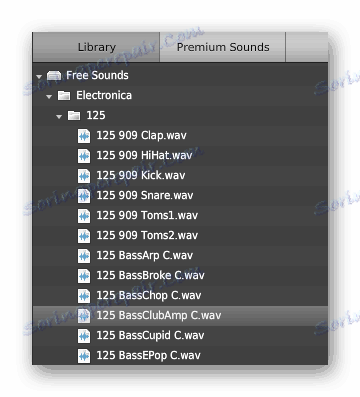Switch to the Library tab
The height and width of the screenshot is (397, 360).
click(96, 47)
